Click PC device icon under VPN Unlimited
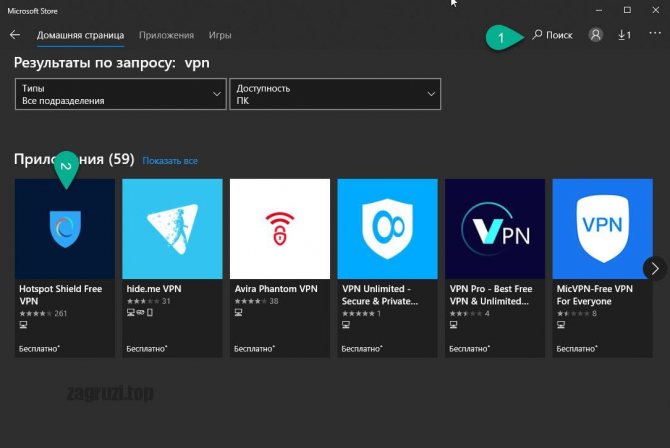Screen dimensions: 670x448 346,325
